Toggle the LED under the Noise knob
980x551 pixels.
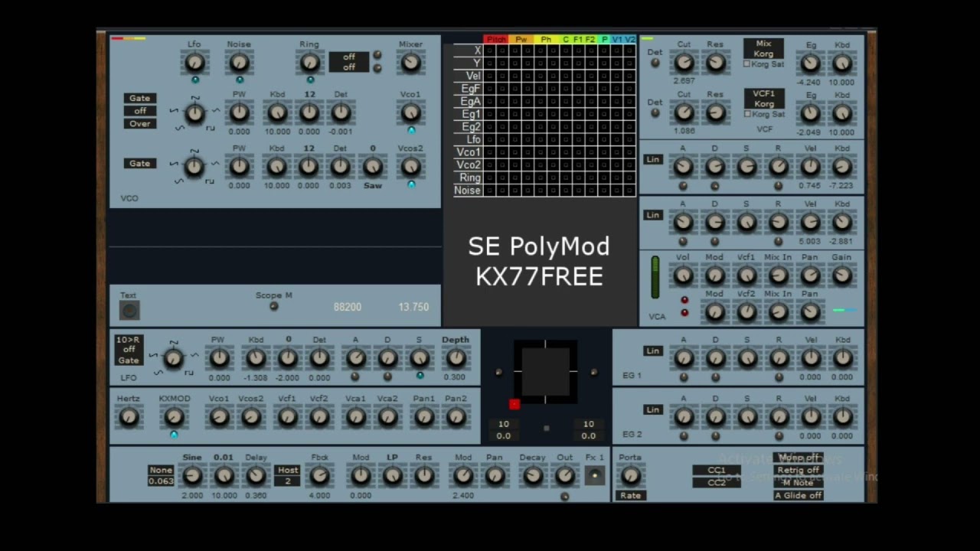(x=240, y=80)
